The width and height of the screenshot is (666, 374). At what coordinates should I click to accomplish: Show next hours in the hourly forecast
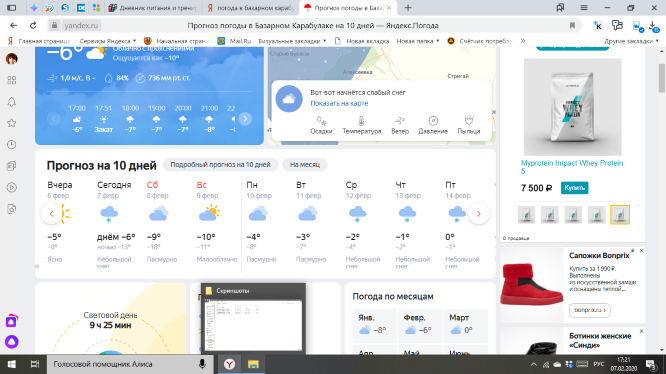245,119
